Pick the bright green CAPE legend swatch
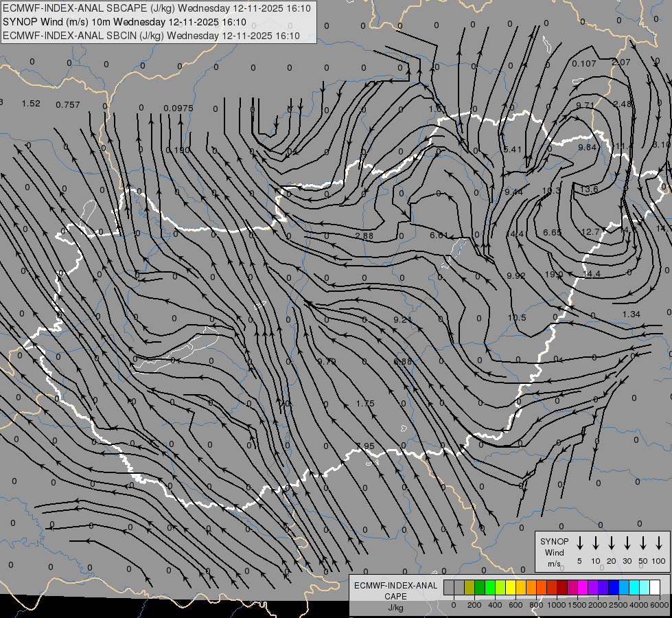Viewport: 672px width, 618px height. (x=490, y=588)
